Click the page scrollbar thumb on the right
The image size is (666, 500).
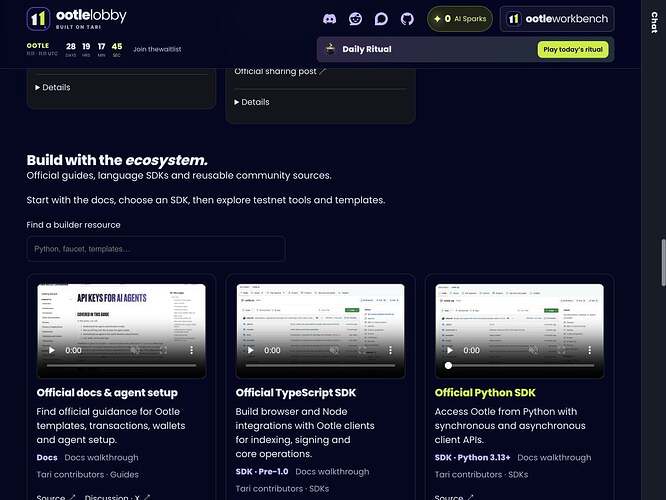(663, 262)
